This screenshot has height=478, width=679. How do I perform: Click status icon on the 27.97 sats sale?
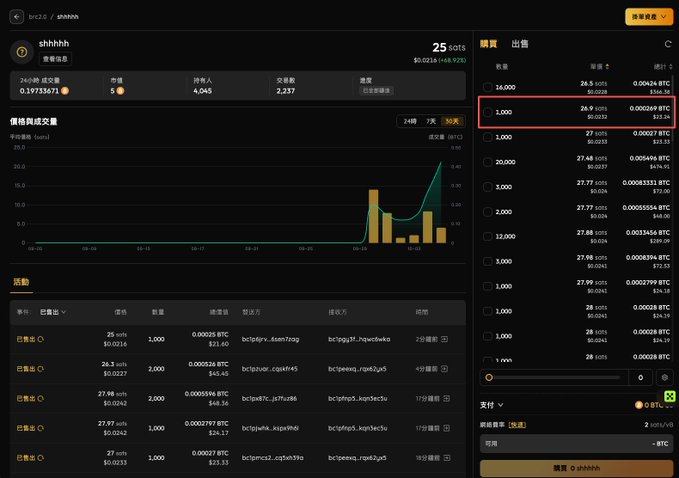tap(41, 428)
